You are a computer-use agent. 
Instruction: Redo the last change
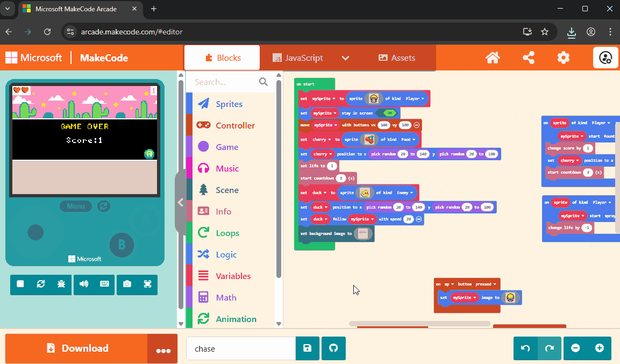(x=550, y=348)
